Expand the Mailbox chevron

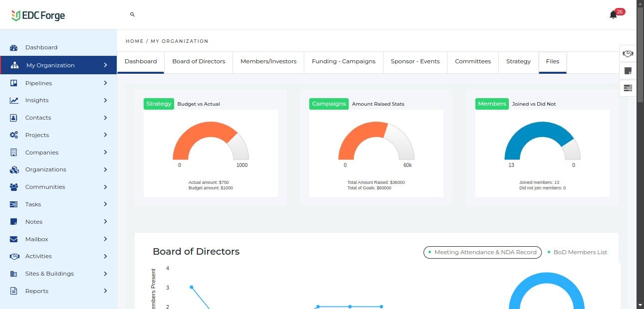tap(105, 239)
